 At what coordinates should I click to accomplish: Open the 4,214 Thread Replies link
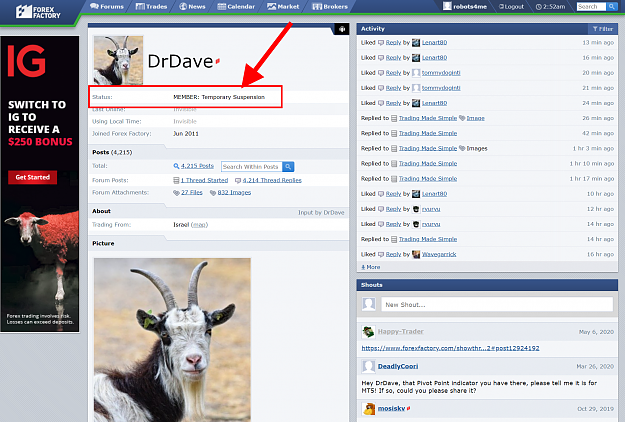(272, 180)
